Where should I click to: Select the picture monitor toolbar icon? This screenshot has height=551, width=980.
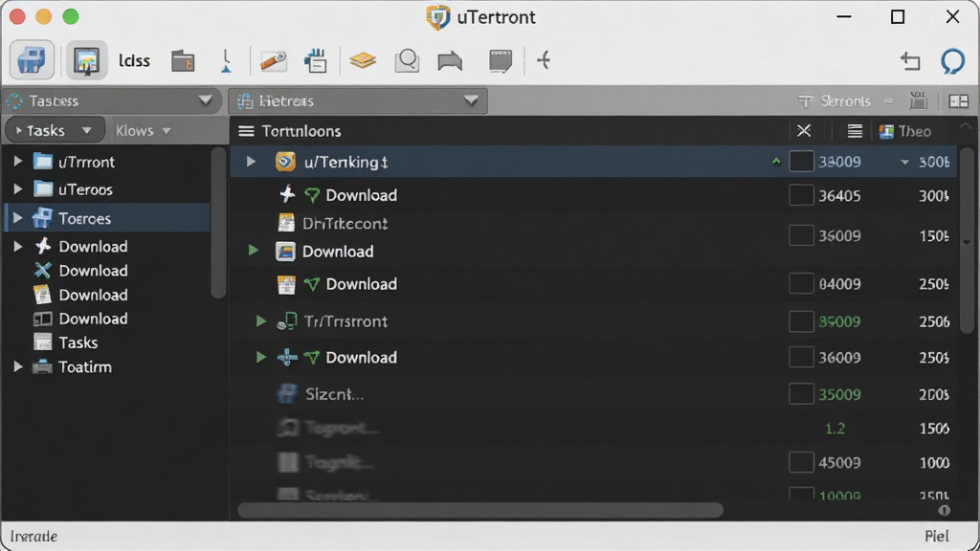[86, 60]
